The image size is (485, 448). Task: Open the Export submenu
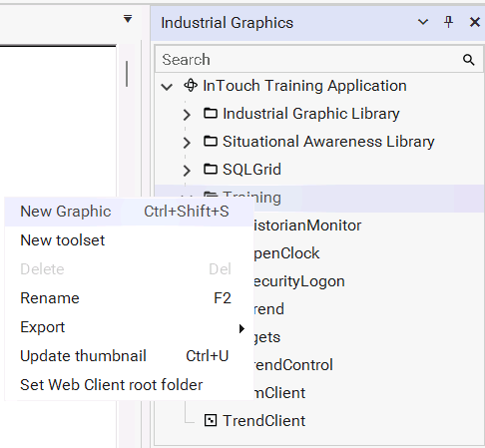pos(129,327)
